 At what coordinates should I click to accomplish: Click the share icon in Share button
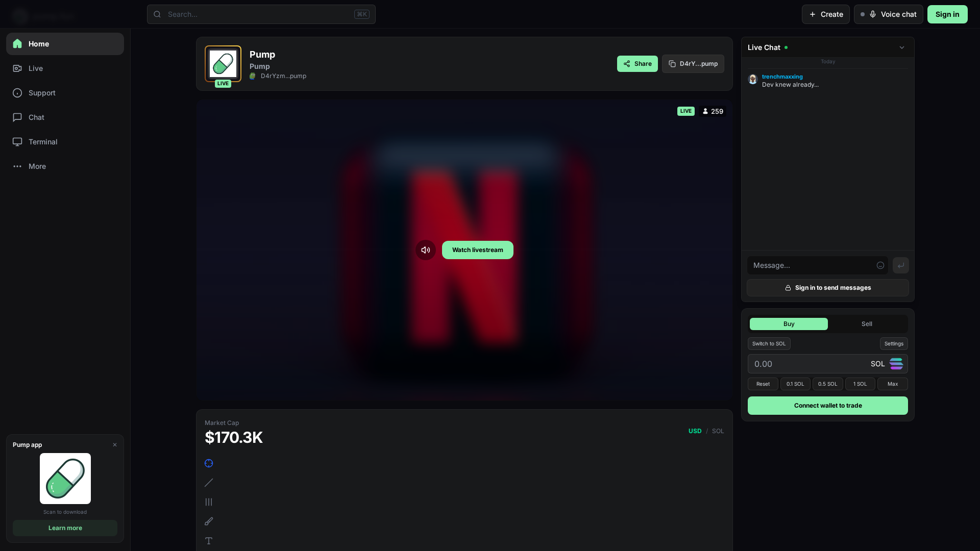click(627, 64)
